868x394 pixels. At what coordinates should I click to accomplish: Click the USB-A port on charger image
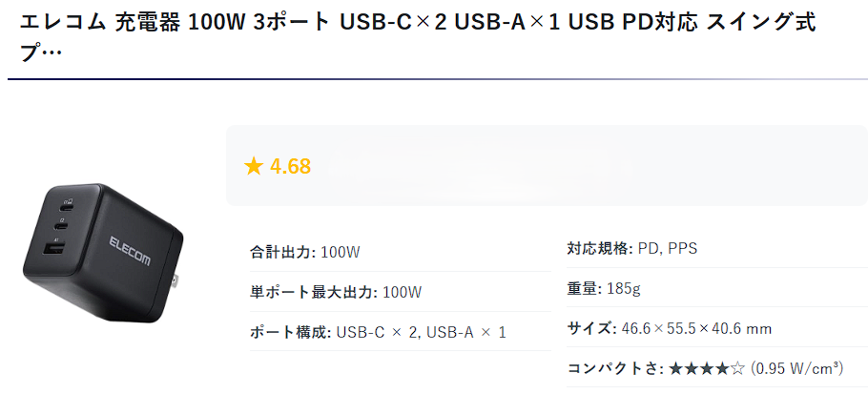pos(53,253)
